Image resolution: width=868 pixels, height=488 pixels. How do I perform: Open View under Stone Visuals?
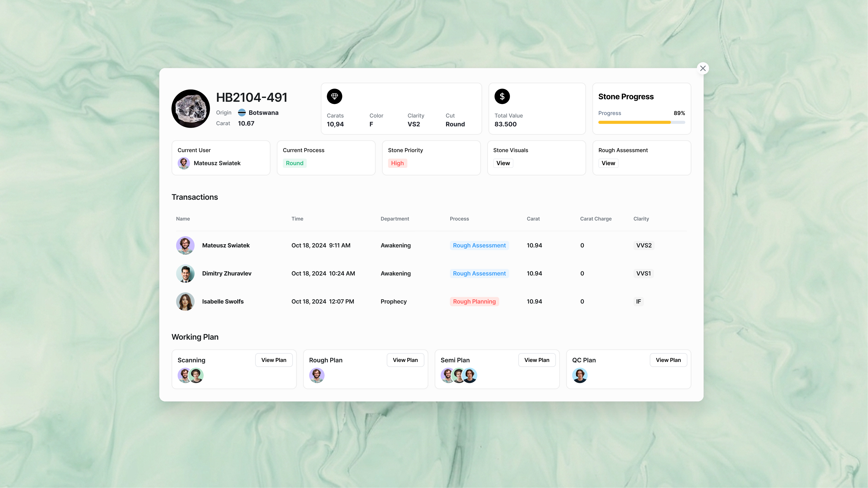click(x=503, y=163)
